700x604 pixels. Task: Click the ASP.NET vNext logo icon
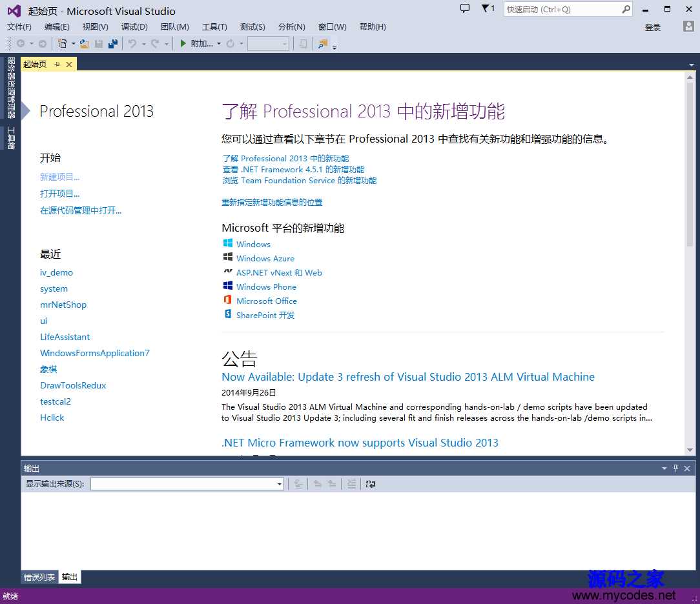228,271
